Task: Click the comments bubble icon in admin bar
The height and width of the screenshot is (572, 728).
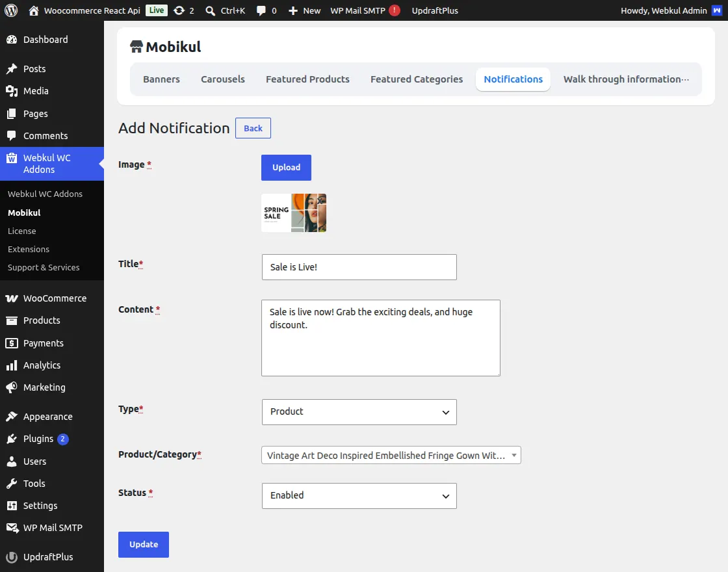Action: [x=261, y=10]
